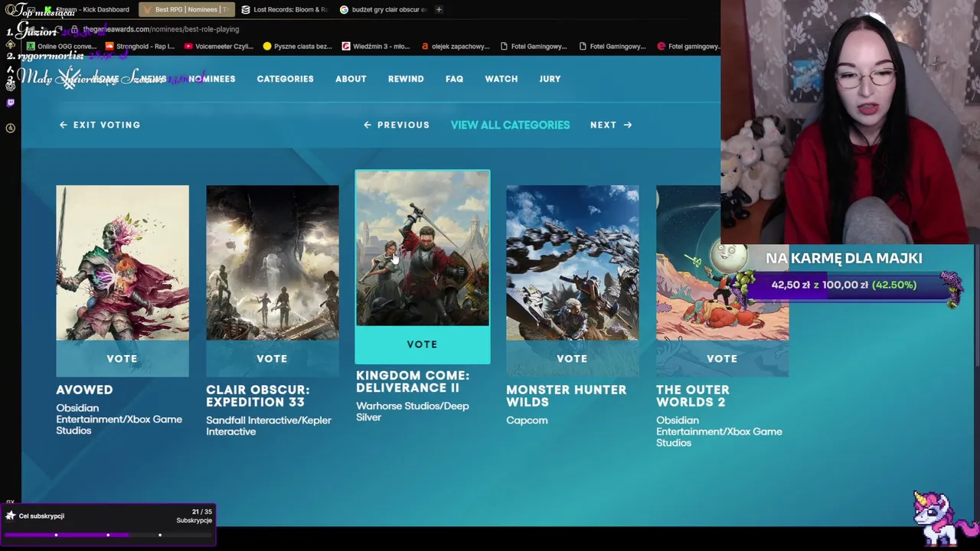Vote for Monster Hunter Wilds
980x551 pixels.
click(x=572, y=358)
